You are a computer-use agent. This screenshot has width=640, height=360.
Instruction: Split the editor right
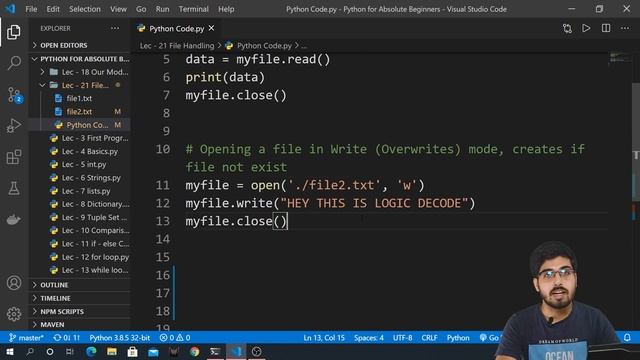tap(606, 28)
